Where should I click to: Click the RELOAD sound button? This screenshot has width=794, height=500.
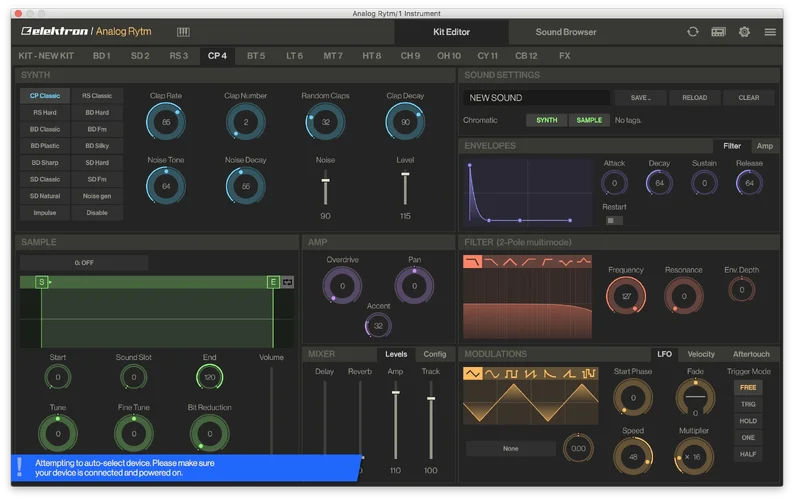694,98
